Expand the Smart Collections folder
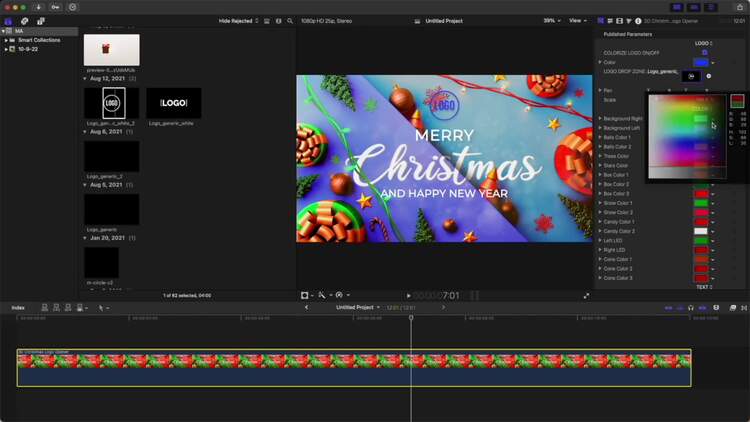This screenshot has width=750, height=422. (x=6, y=40)
